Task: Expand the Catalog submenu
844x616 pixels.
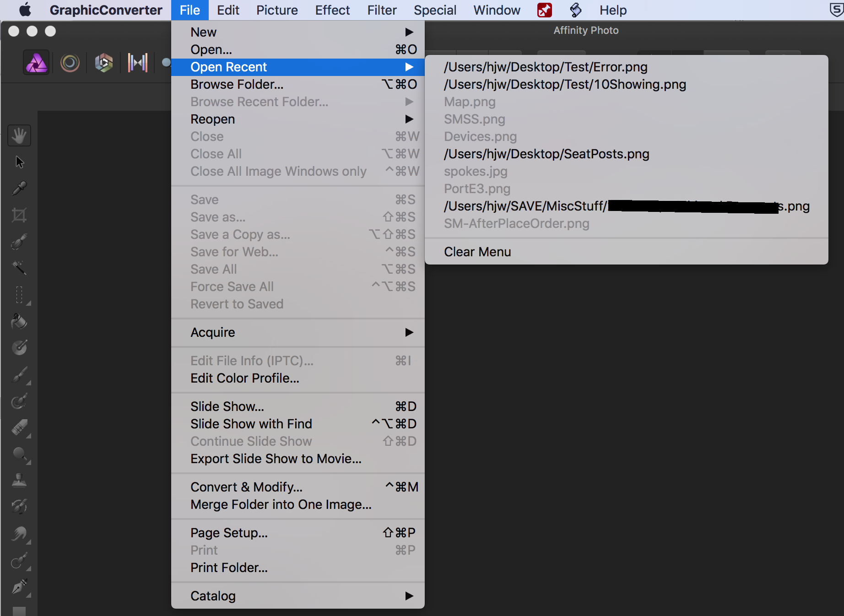Action: [x=298, y=596]
